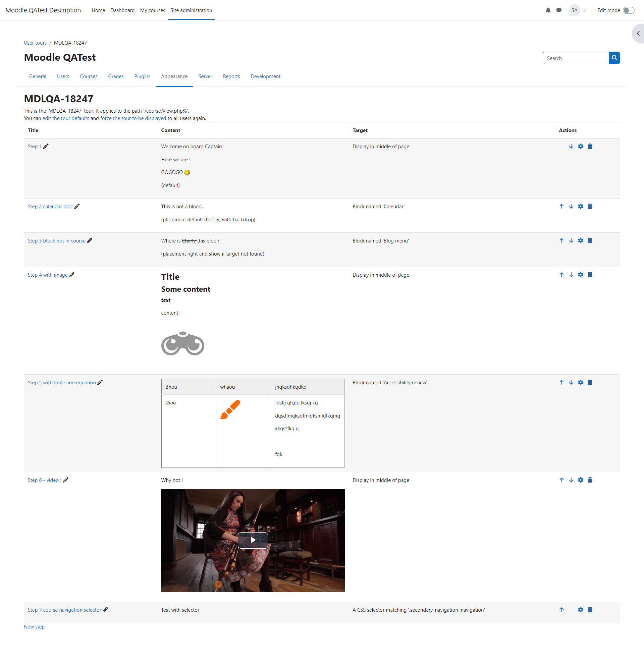The width and height of the screenshot is (644, 660).
Task: Click the binoculars image in Step 4
Action: tap(183, 343)
